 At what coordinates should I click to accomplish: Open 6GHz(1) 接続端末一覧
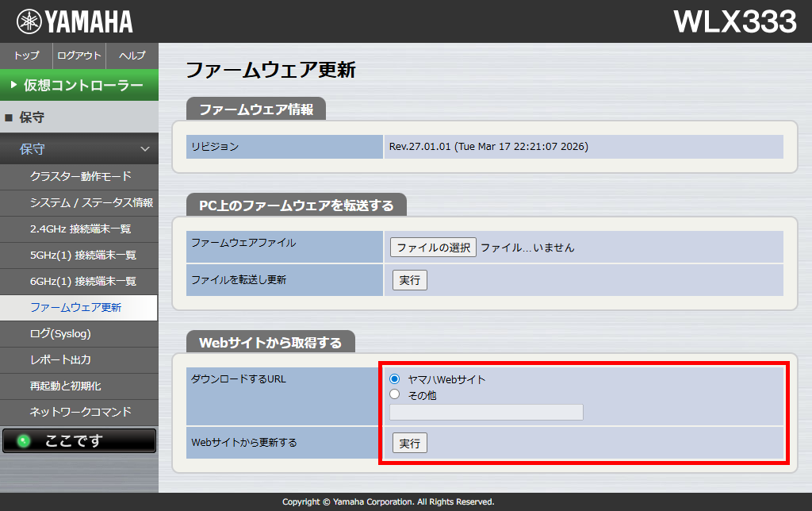tap(79, 282)
